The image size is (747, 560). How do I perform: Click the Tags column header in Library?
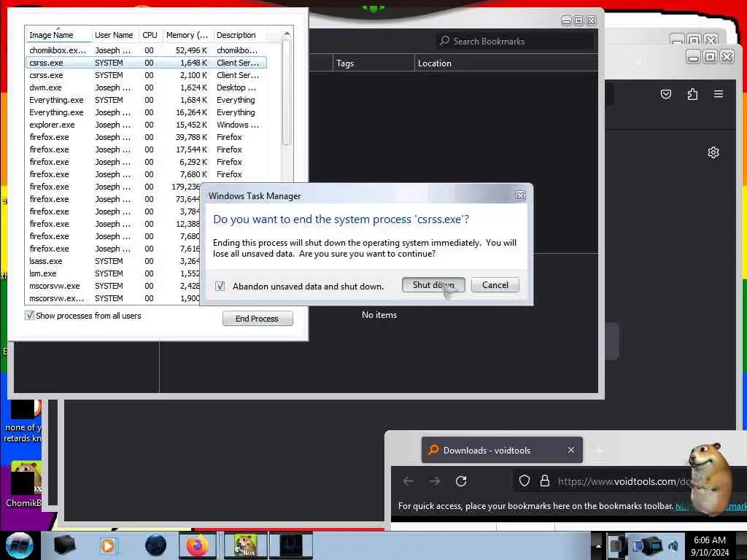tap(373, 63)
